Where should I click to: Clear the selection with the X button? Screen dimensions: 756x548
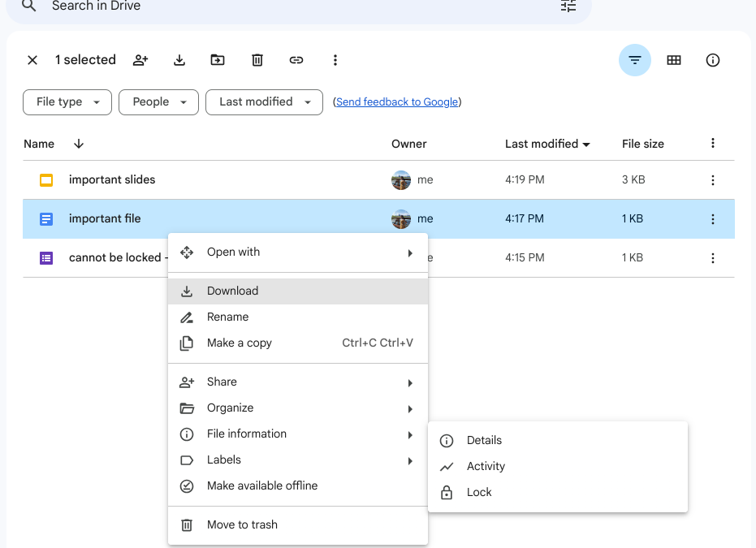pyautogui.click(x=32, y=60)
